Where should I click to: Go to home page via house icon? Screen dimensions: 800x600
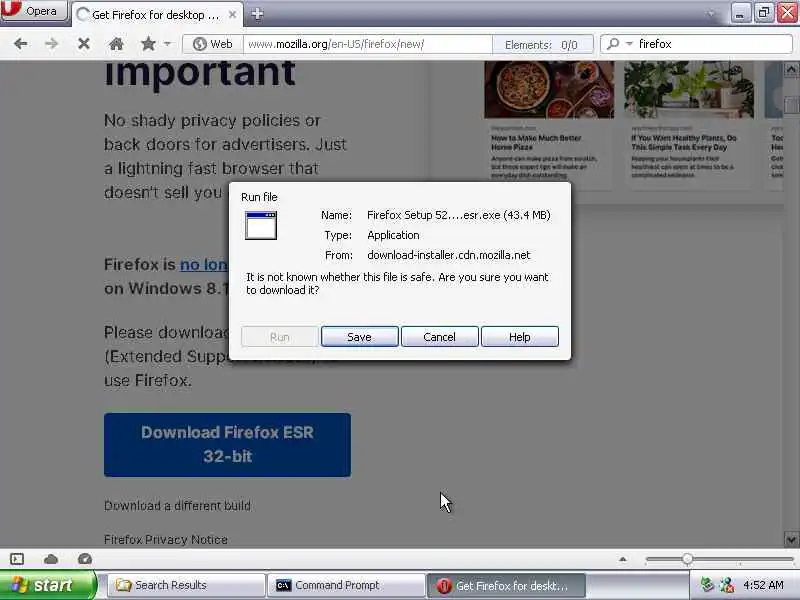[x=116, y=44]
